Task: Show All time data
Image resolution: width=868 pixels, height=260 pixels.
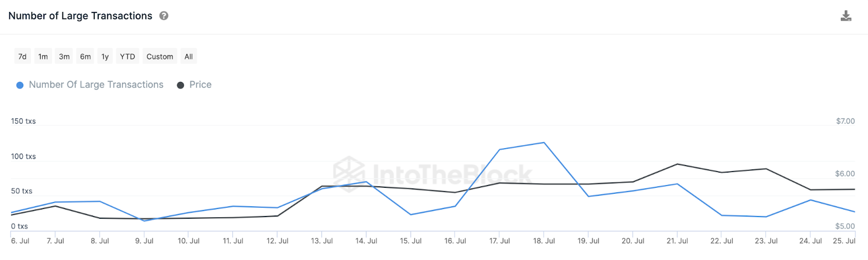Action: point(188,56)
